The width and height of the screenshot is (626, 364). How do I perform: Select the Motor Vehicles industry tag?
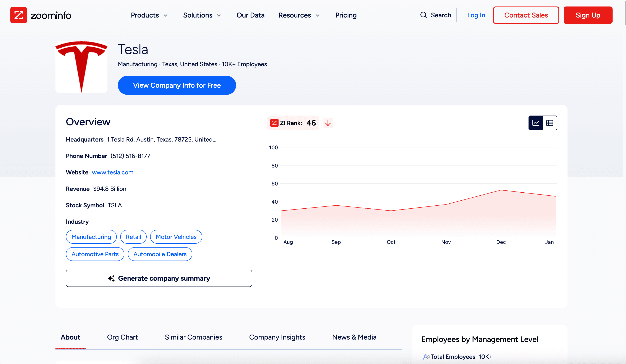pyautogui.click(x=176, y=237)
